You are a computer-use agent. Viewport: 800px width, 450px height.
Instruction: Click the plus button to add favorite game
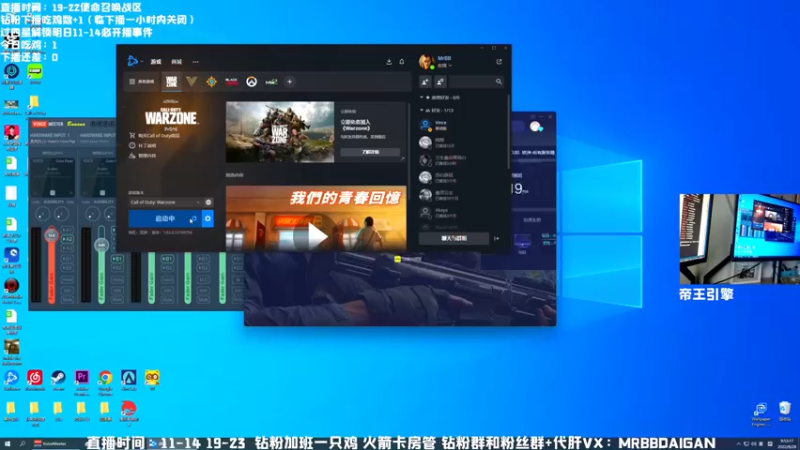click(x=289, y=82)
